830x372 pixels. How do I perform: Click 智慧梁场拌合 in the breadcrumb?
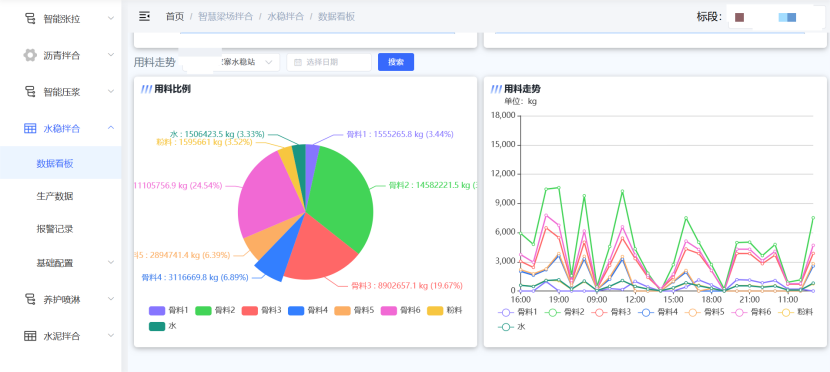(225, 17)
